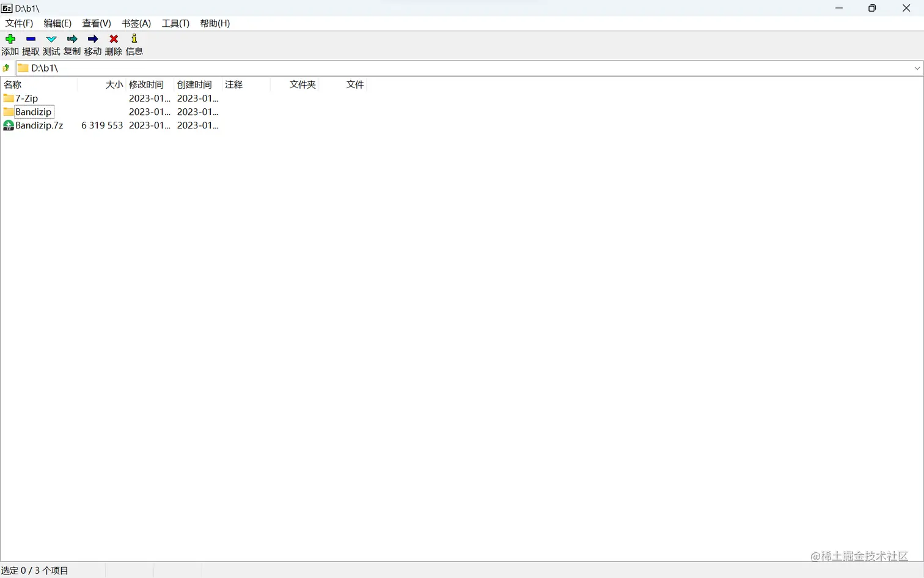Open the 工具(T) menu

pos(175,23)
